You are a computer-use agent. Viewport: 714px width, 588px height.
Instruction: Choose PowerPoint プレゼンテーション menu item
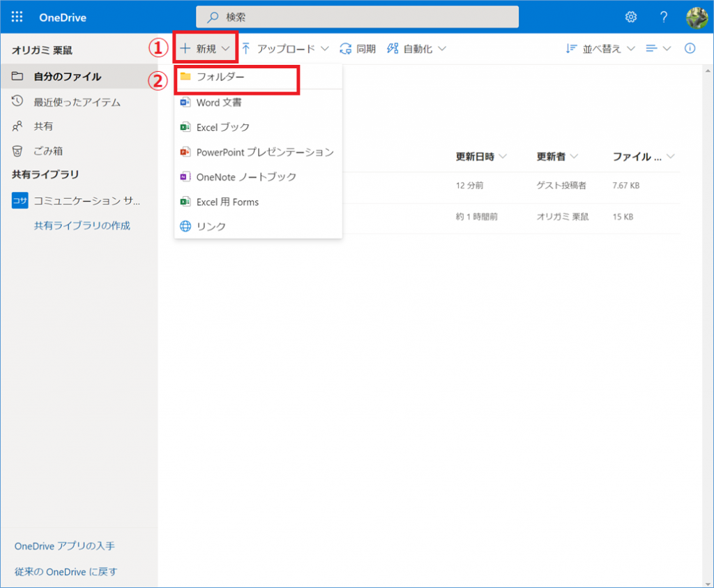coord(258,152)
